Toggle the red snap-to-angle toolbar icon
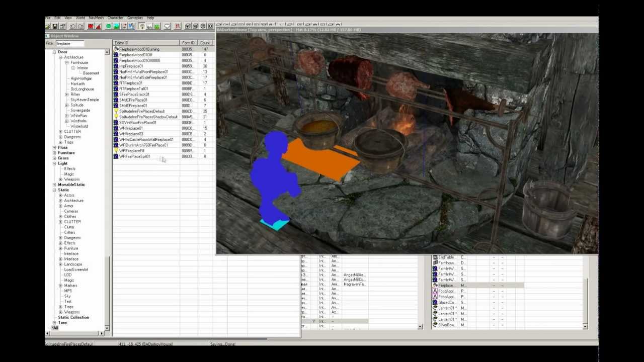This screenshot has width=644, height=362. click(99, 26)
